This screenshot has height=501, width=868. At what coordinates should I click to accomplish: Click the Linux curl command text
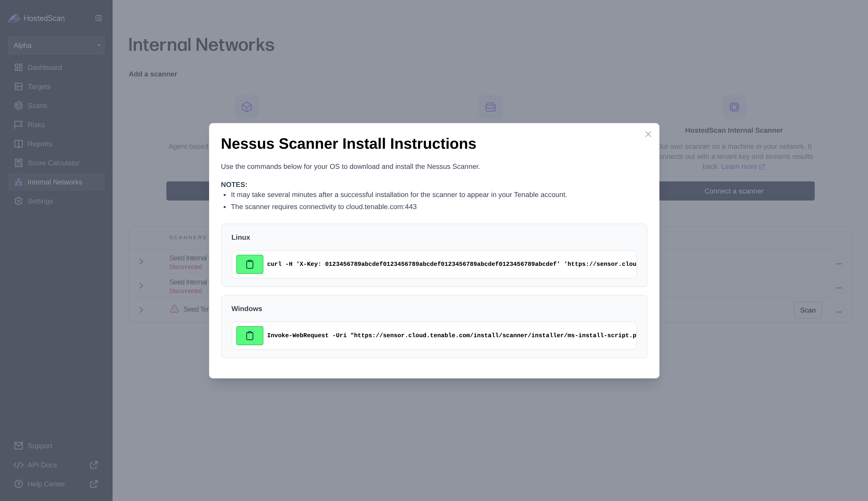[x=451, y=264]
